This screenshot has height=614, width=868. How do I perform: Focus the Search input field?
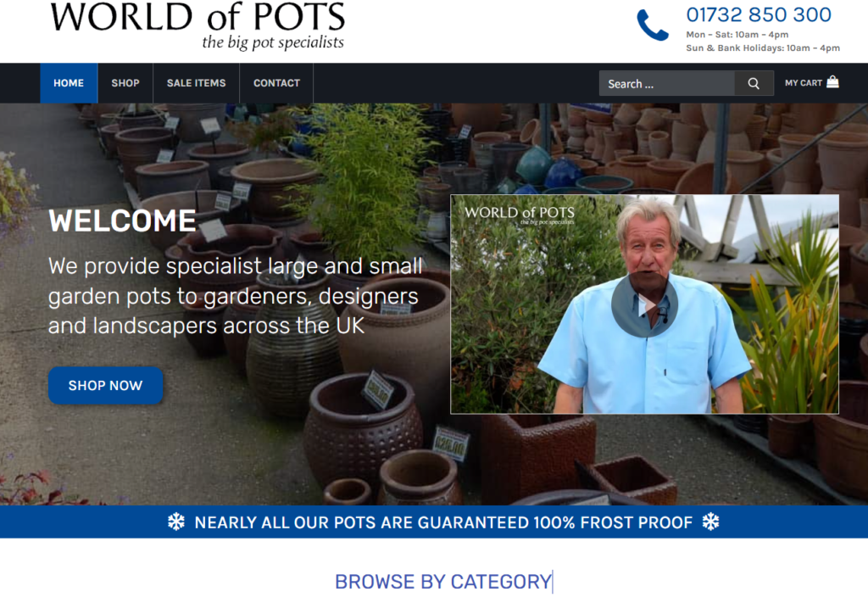667,84
